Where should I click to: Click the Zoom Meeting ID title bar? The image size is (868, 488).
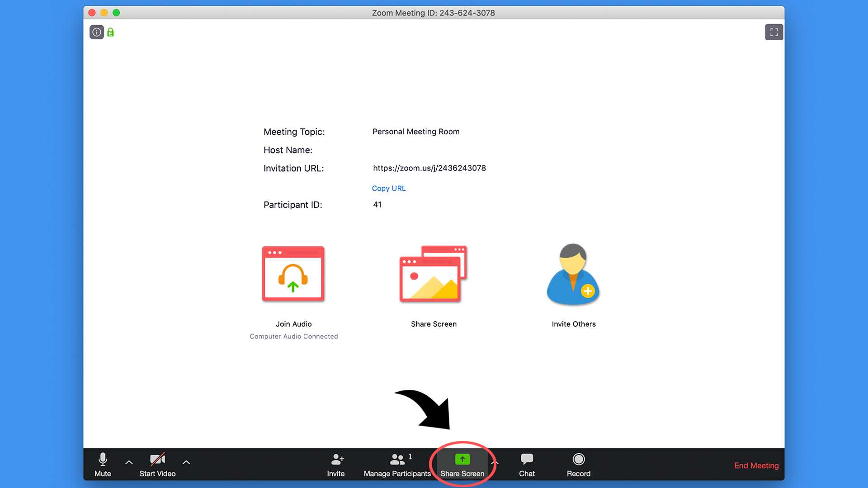[433, 13]
